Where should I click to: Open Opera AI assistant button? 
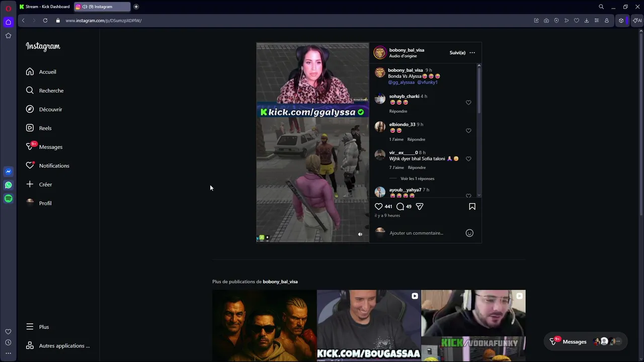(x=637, y=21)
